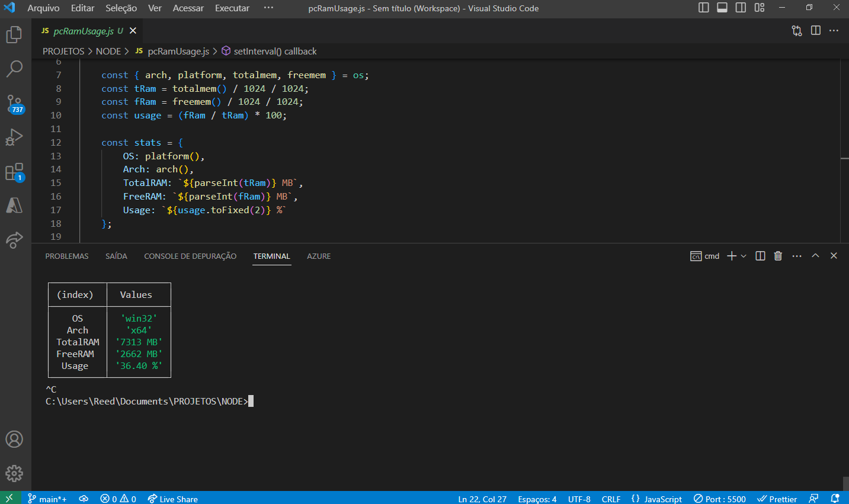Start a Live Share session
Viewport: 849px width, 504px height.
click(x=172, y=499)
